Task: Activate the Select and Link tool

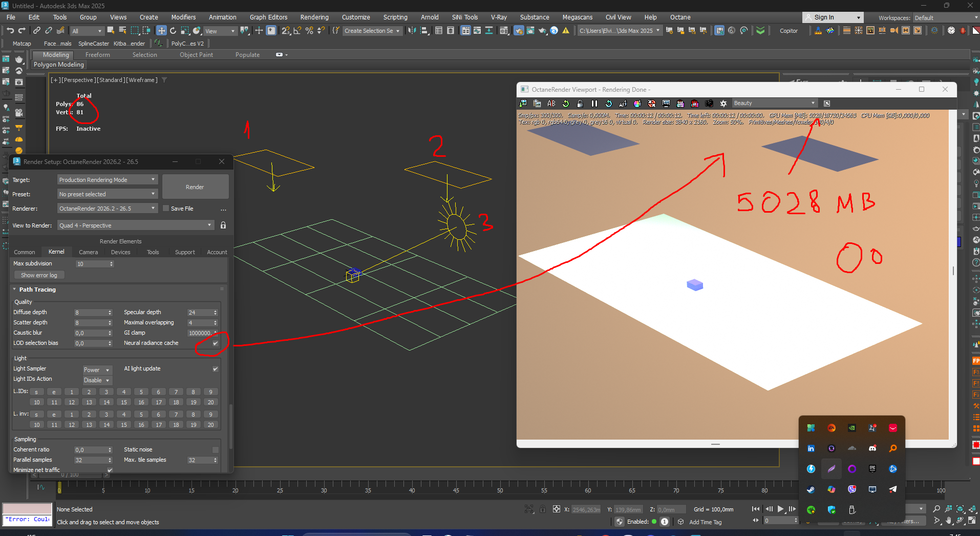Action: 37,31
